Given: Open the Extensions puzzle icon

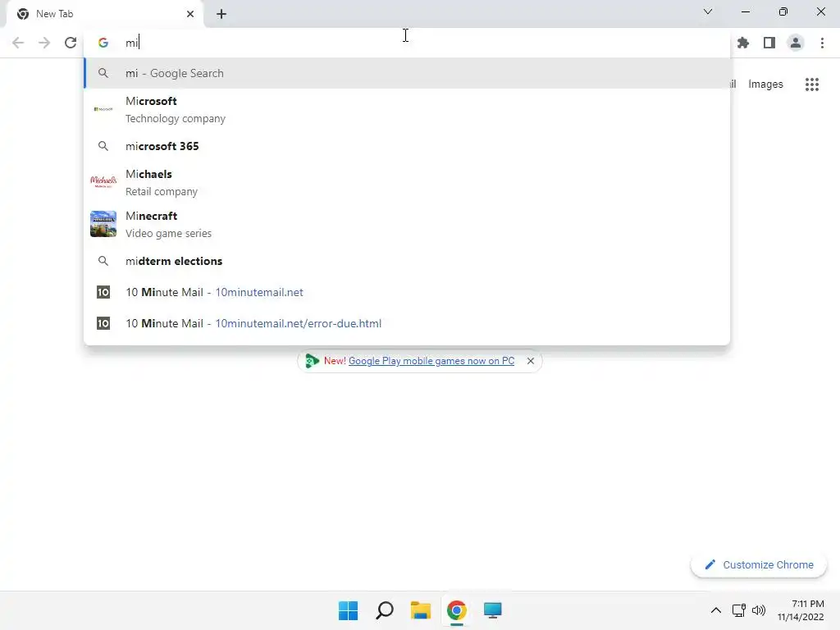Looking at the screenshot, I should [x=743, y=43].
